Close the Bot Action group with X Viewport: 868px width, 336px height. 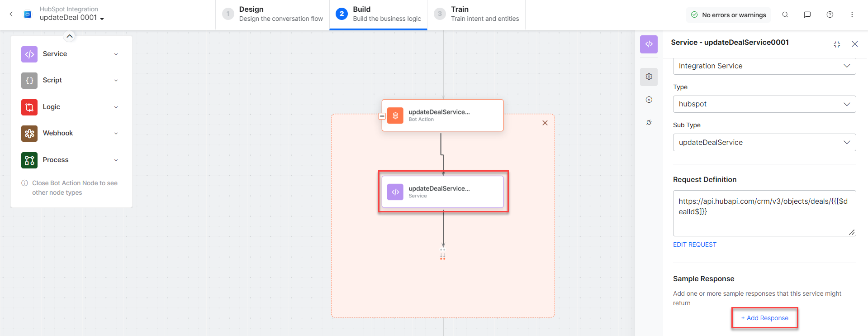tap(545, 123)
